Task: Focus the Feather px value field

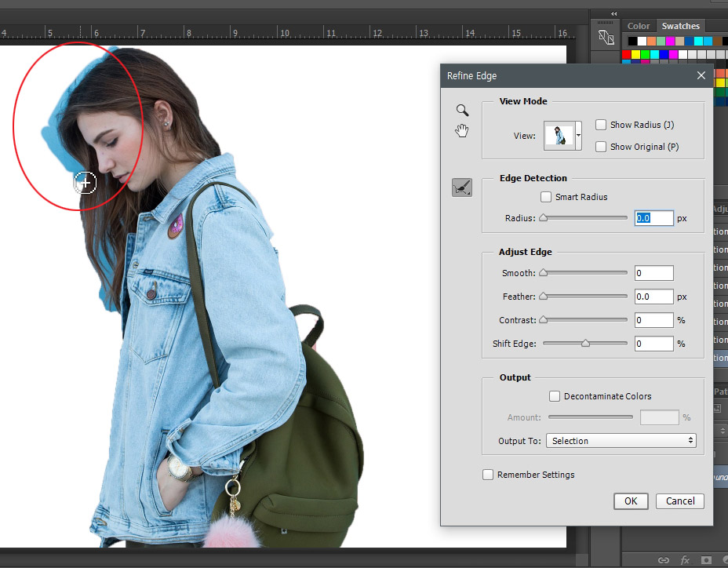Action: click(654, 297)
